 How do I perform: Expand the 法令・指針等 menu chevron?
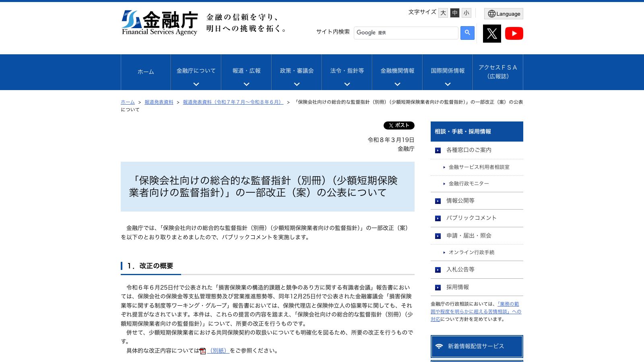(x=347, y=84)
